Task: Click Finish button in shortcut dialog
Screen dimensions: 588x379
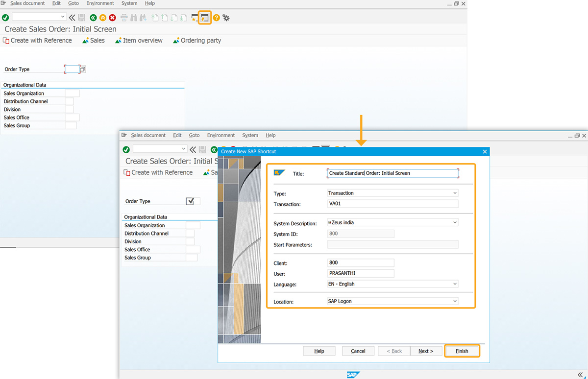Action: 462,351
